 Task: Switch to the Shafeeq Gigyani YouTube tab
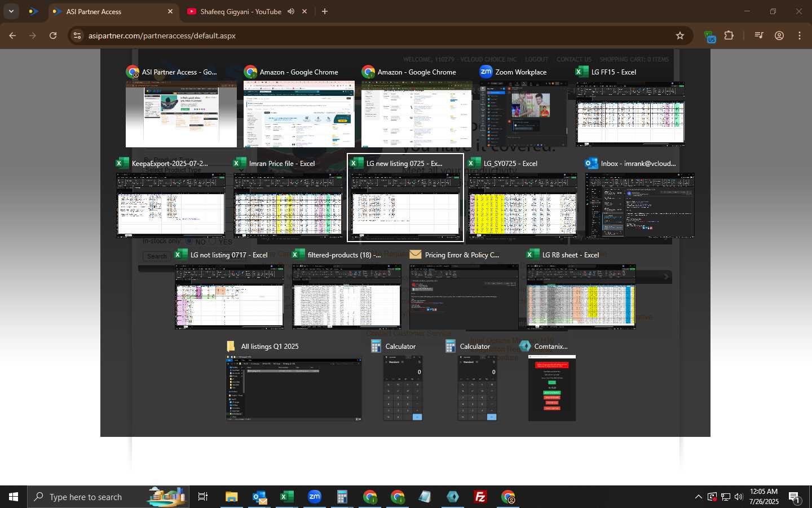241,11
